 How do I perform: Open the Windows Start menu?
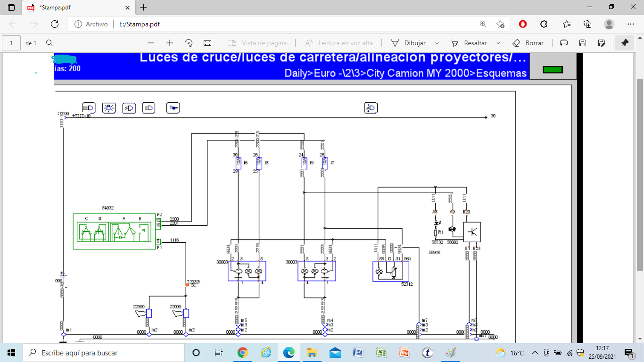pyautogui.click(x=11, y=353)
